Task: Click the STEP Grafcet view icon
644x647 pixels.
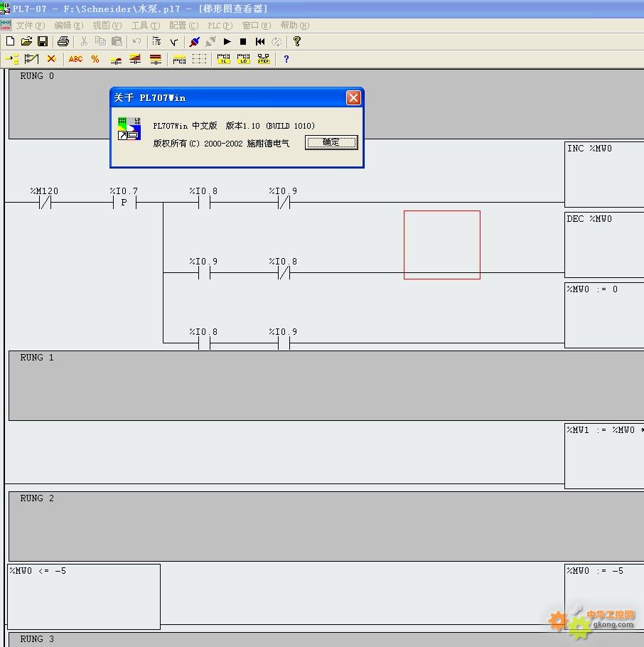Action: tap(264, 59)
